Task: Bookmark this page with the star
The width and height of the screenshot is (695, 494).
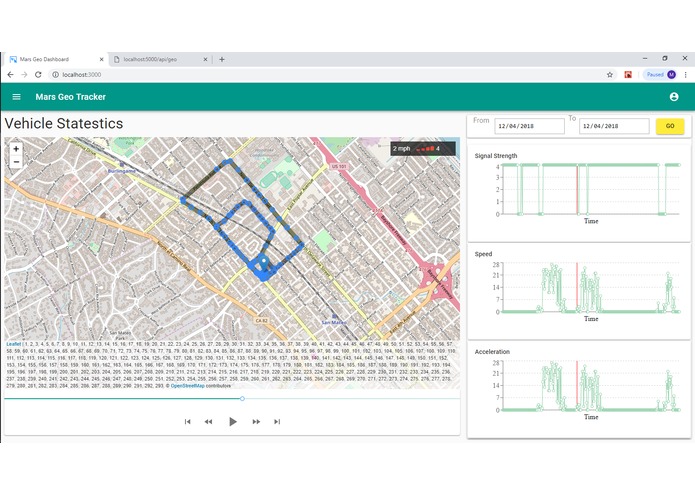Action: (x=609, y=74)
